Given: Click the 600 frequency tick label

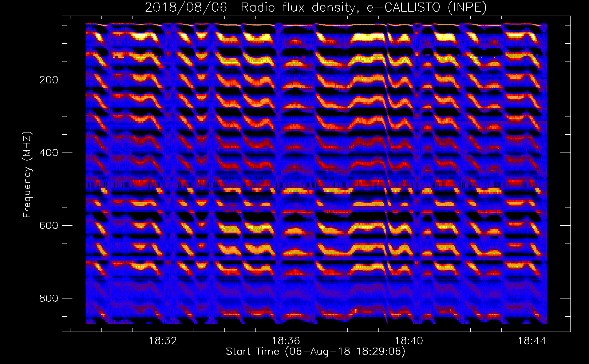Looking at the screenshot, I should coord(49,225).
